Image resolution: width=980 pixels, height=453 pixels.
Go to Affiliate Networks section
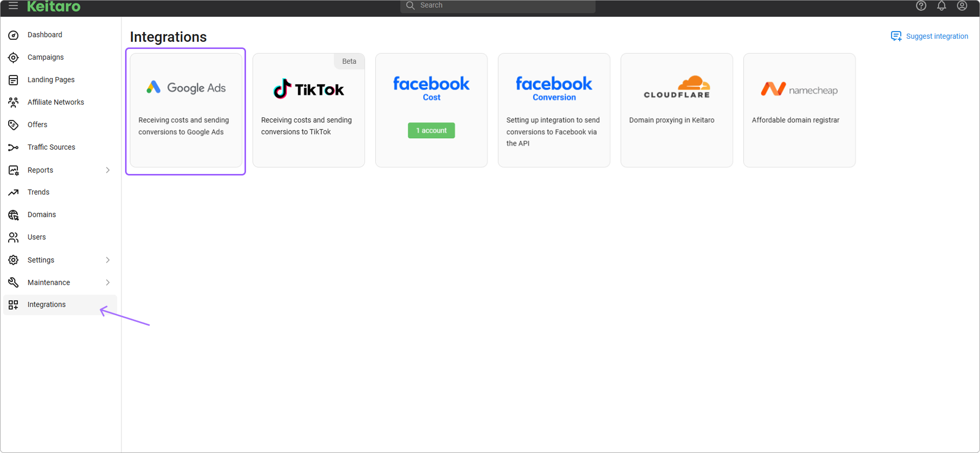[56, 102]
